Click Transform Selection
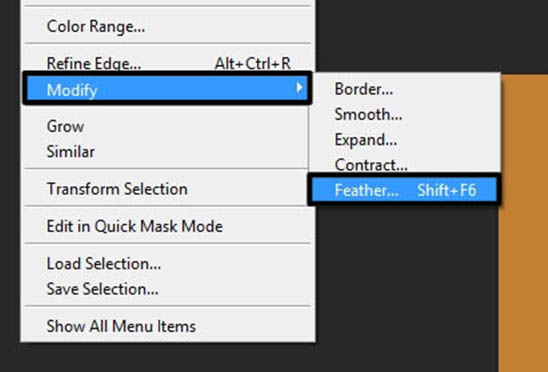Screen dimensions: 548x372 coord(168,189)
